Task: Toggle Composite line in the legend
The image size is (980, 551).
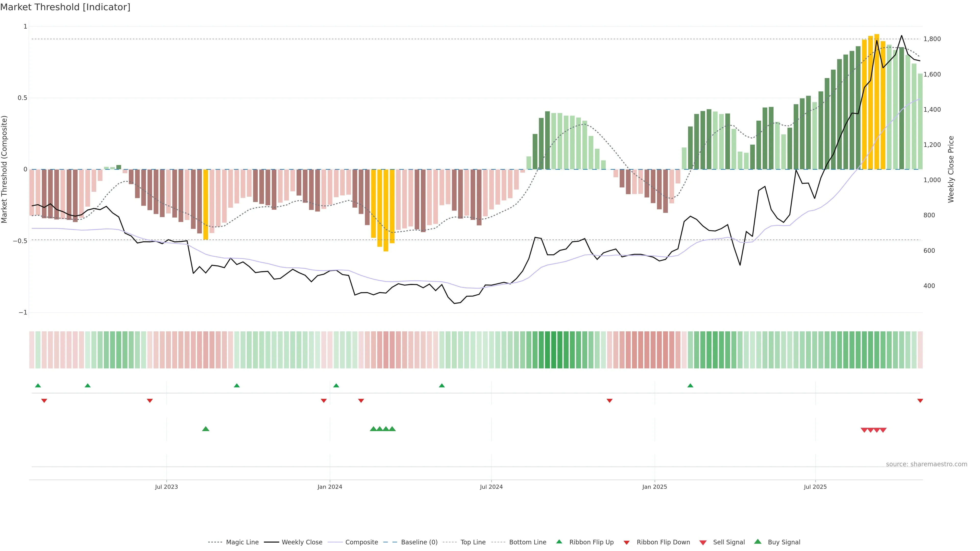Action: 361,542
